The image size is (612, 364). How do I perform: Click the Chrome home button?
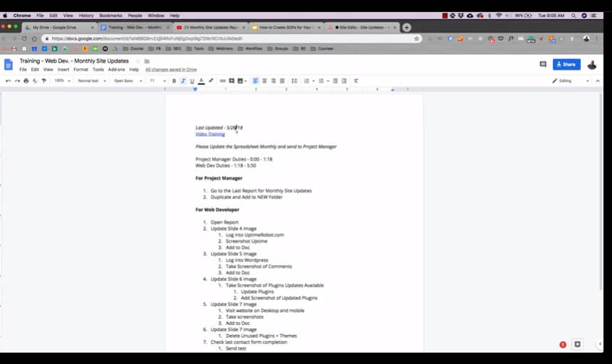(34, 38)
